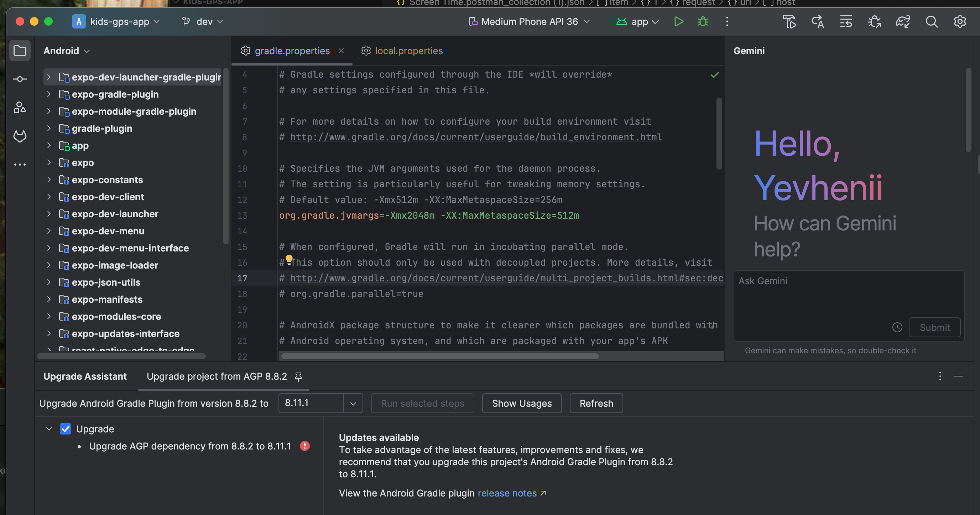
Task: Expand the expo-constants module folder
Action: pos(49,180)
